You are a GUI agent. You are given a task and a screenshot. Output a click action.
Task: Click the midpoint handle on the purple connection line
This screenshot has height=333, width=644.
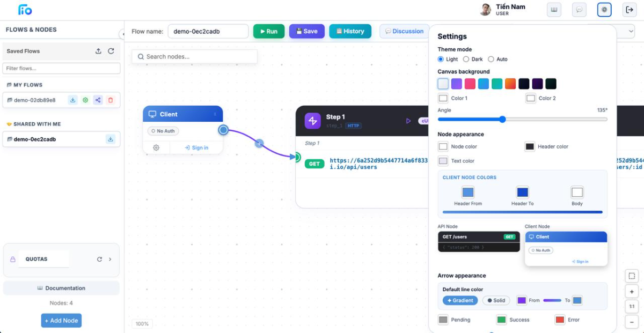coord(259,143)
